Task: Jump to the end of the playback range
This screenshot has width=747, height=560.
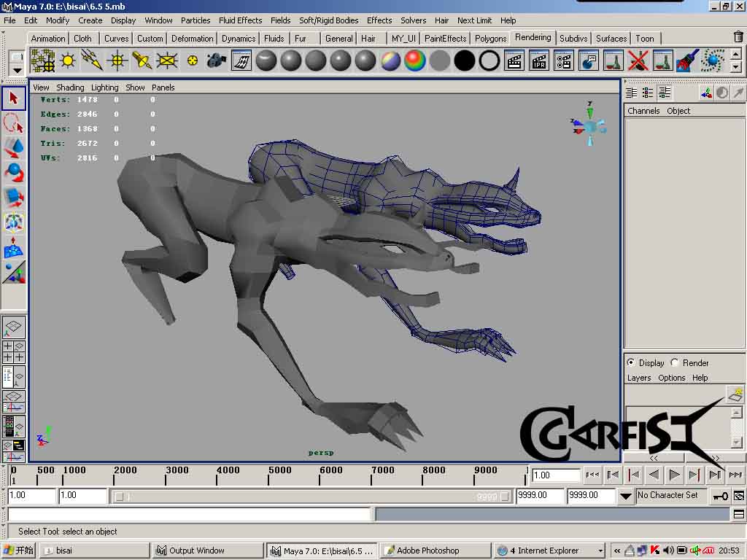Action: [735, 475]
